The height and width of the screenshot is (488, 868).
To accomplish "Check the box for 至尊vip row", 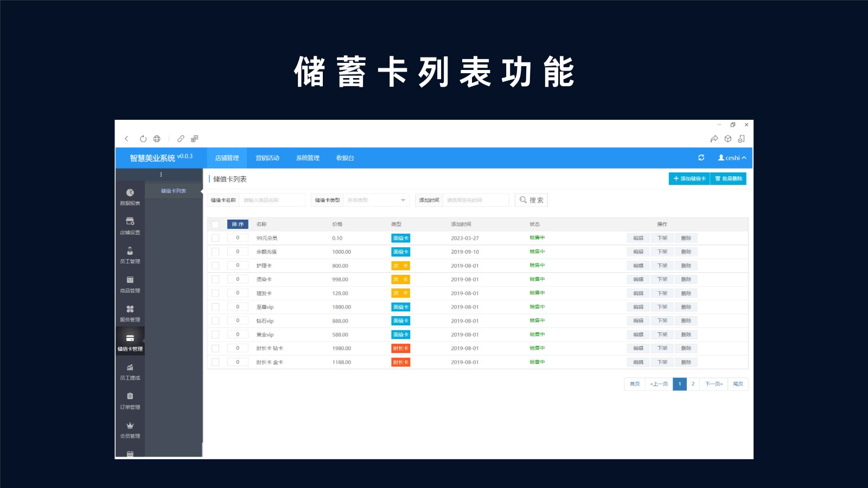I will click(215, 307).
